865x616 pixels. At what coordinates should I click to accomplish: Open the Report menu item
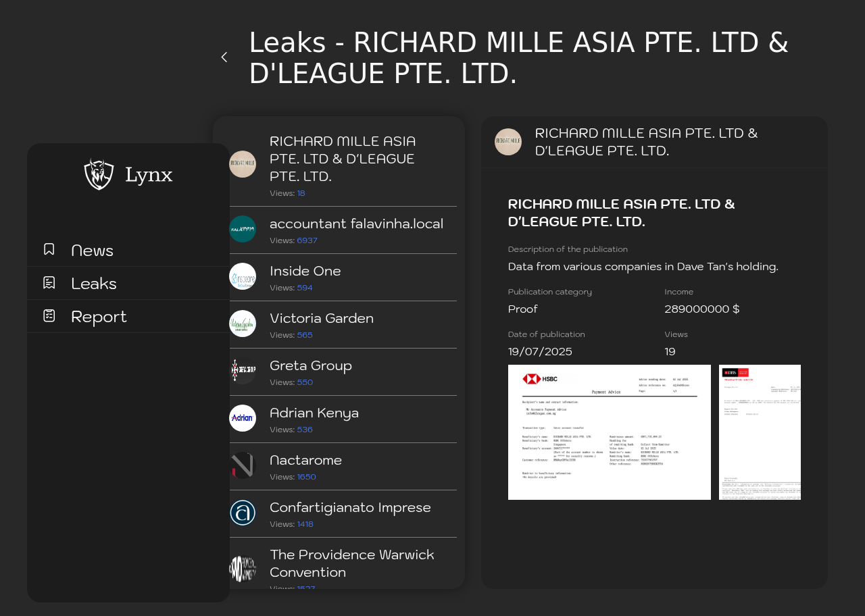128,316
